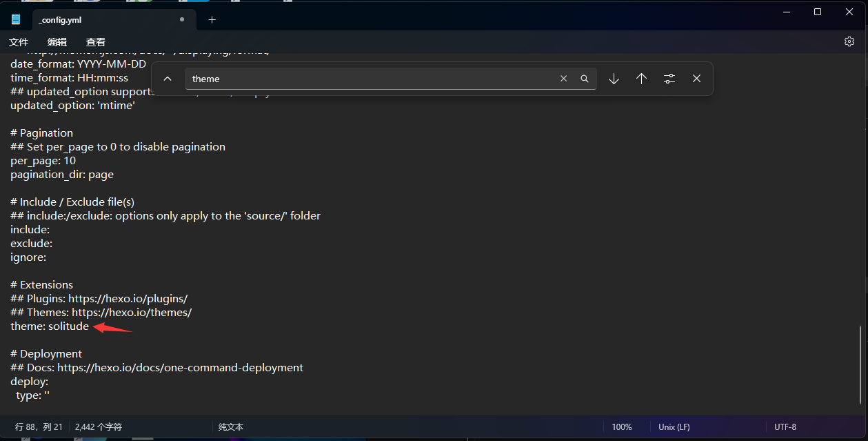Place the cursor on "theme: solitude" line
The height and width of the screenshot is (441, 868).
tap(50, 326)
